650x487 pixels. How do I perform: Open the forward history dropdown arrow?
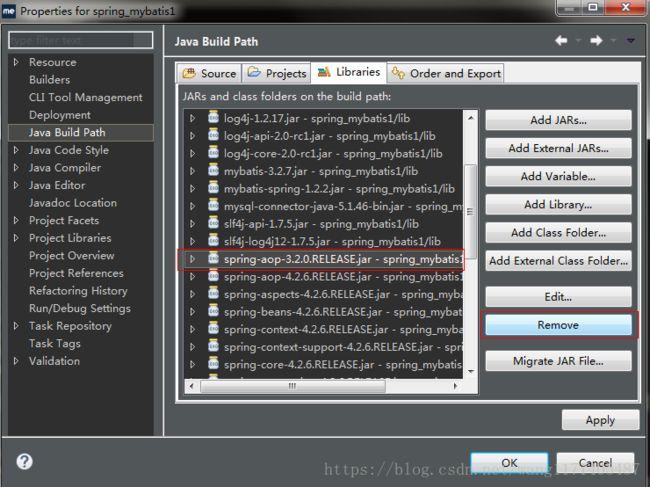click(x=614, y=41)
